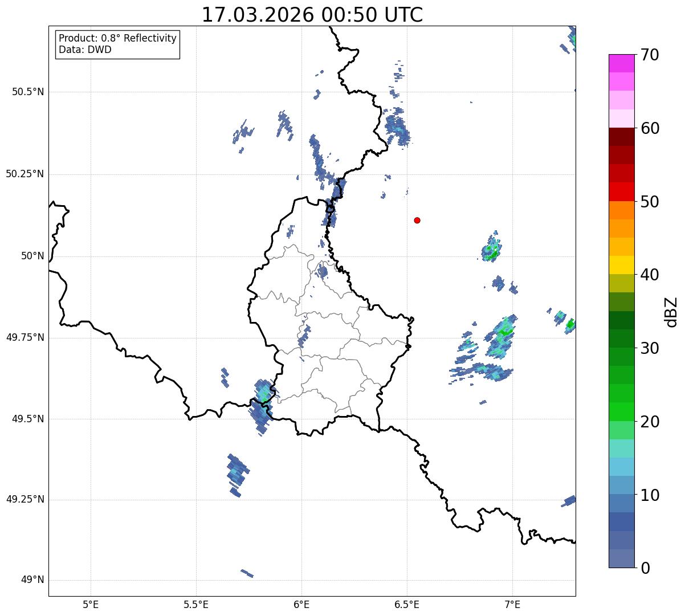685x616 pixels.
Task: Click the 49.75°N latitude label
Action: (25, 337)
